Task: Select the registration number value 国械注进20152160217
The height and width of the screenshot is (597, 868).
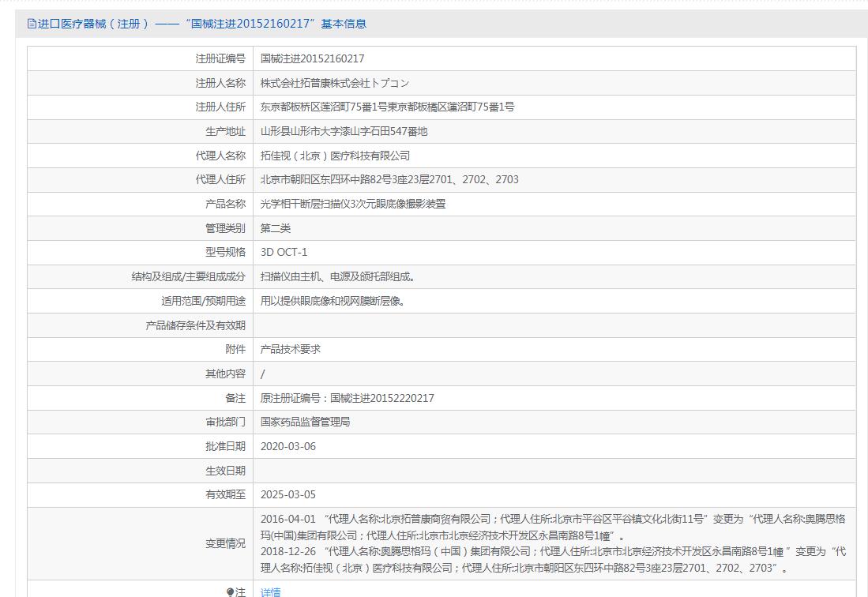Action: [312, 58]
